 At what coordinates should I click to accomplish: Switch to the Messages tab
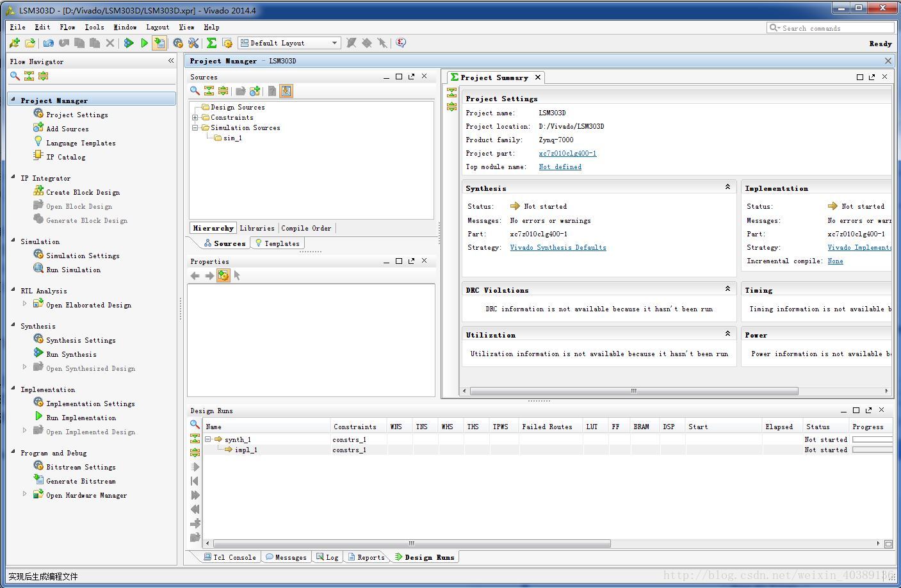(286, 557)
